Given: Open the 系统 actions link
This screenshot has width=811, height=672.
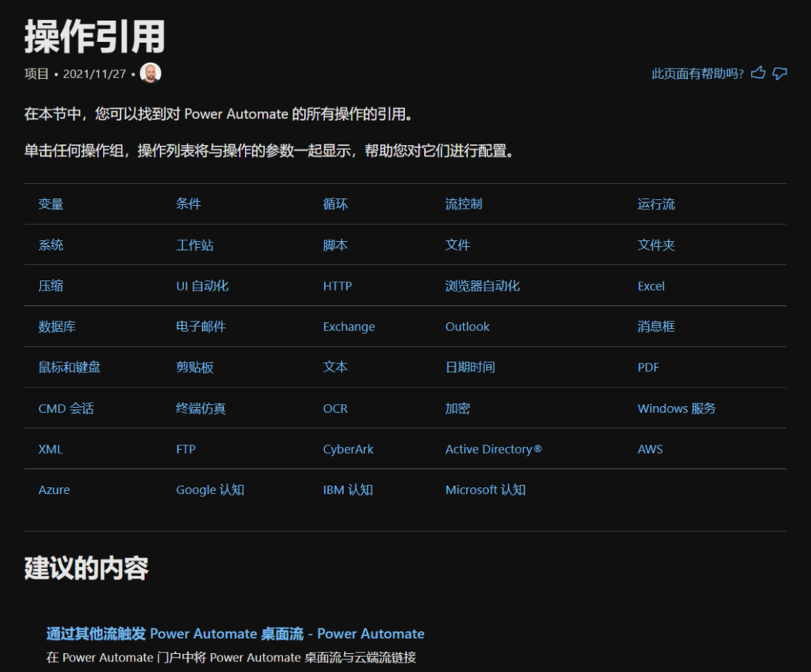Looking at the screenshot, I should point(51,245).
